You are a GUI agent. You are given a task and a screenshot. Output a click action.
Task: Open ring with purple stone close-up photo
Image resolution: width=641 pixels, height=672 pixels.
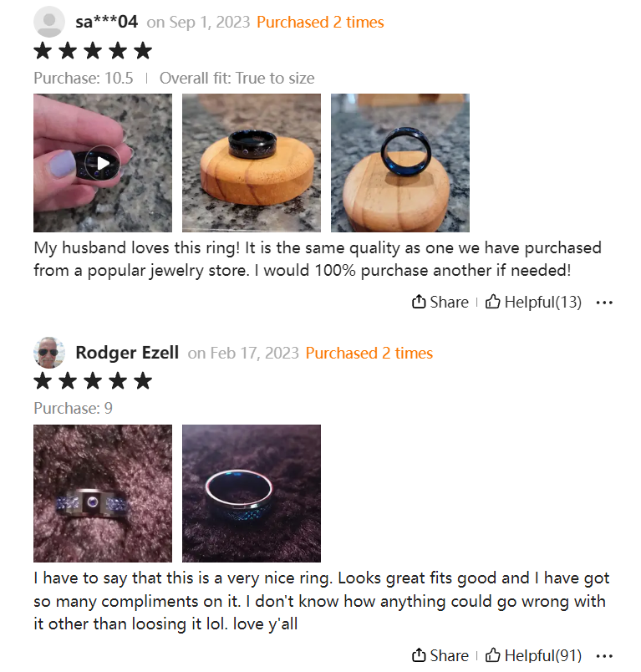coord(103,493)
